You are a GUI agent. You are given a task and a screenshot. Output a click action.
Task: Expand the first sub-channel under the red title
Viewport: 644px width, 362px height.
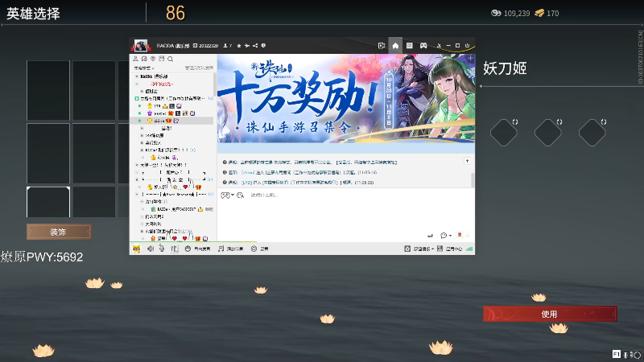[x=142, y=91]
